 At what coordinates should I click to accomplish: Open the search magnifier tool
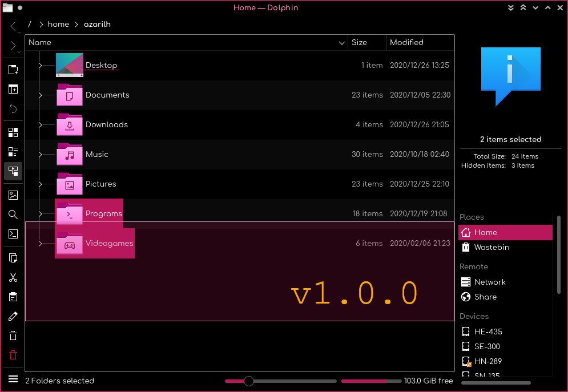tap(13, 215)
